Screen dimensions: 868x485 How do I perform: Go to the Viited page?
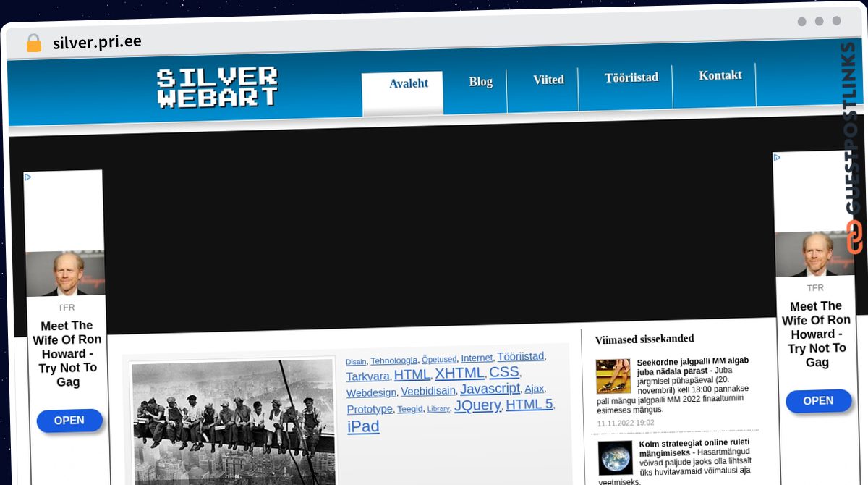pyautogui.click(x=548, y=80)
